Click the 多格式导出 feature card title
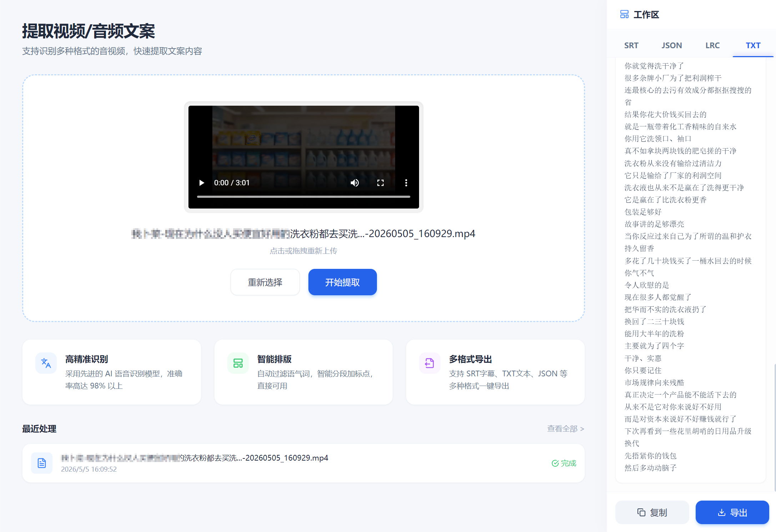776x532 pixels. [x=470, y=359]
